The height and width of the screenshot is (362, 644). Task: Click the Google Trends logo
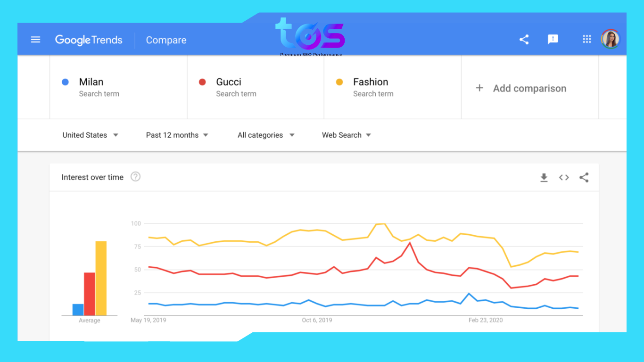(89, 40)
